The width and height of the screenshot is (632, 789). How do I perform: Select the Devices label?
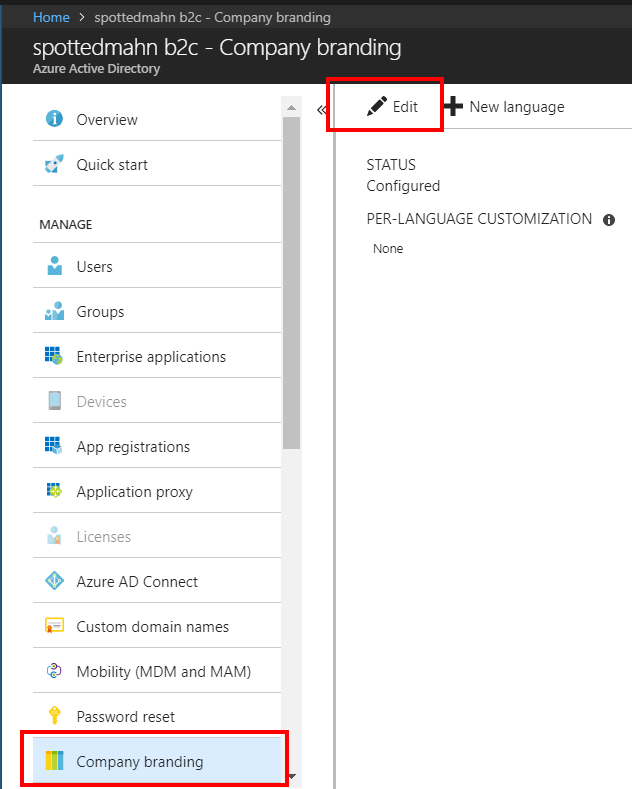coord(102,402)
